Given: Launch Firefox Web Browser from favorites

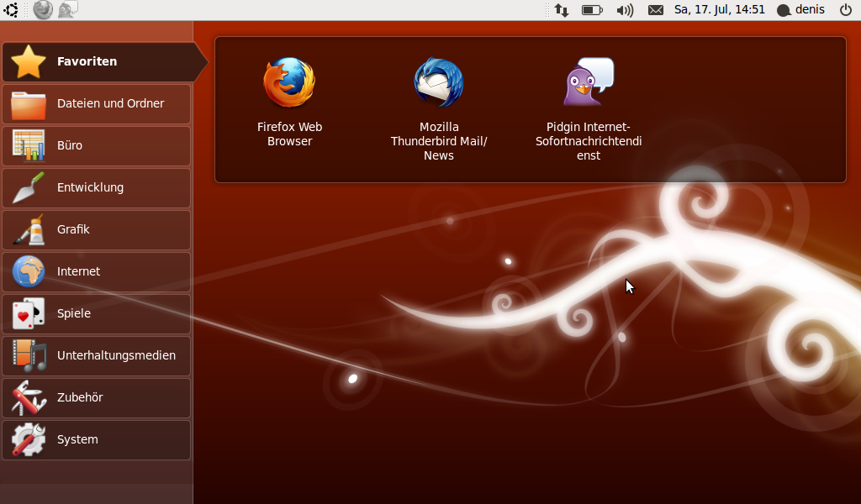Looking at the screenshot, I should [289, 102].
